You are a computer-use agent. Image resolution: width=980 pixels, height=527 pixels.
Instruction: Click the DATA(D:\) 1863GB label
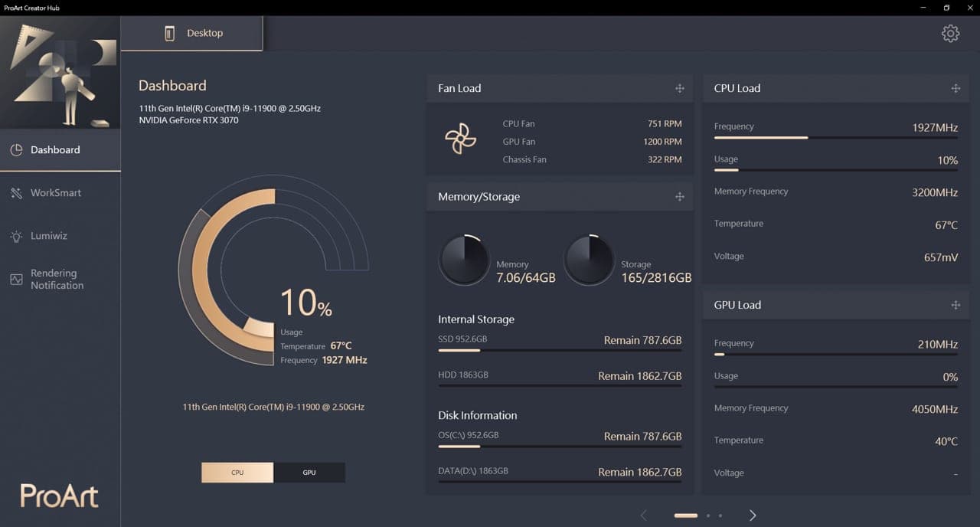tap(473, 471)
